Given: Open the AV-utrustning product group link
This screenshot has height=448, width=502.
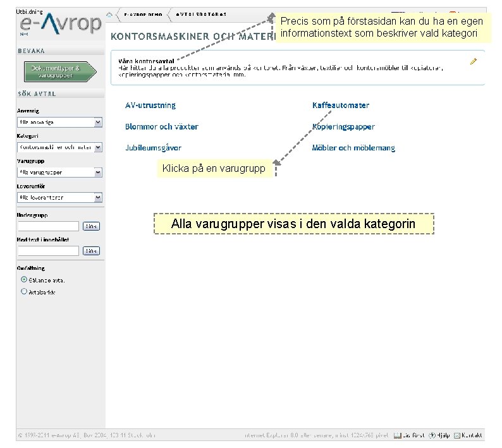Looking at the screenshot, I should (150, 106).
